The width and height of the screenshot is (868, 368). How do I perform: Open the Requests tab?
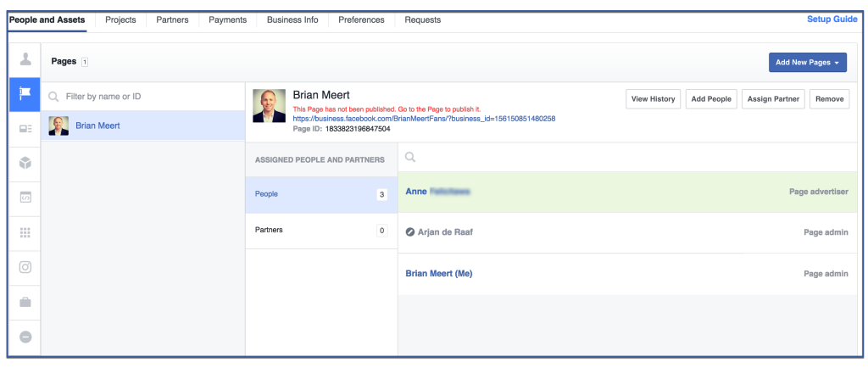click(423, 20)
